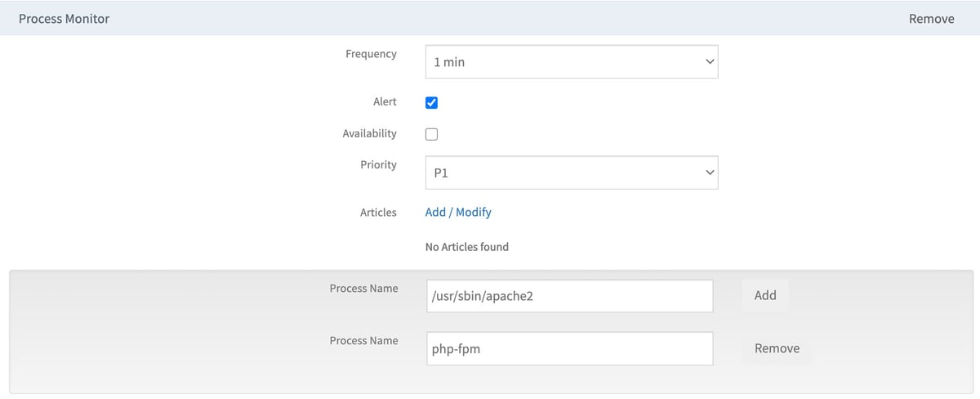Click the No Articles found message

tap(467, 247)
